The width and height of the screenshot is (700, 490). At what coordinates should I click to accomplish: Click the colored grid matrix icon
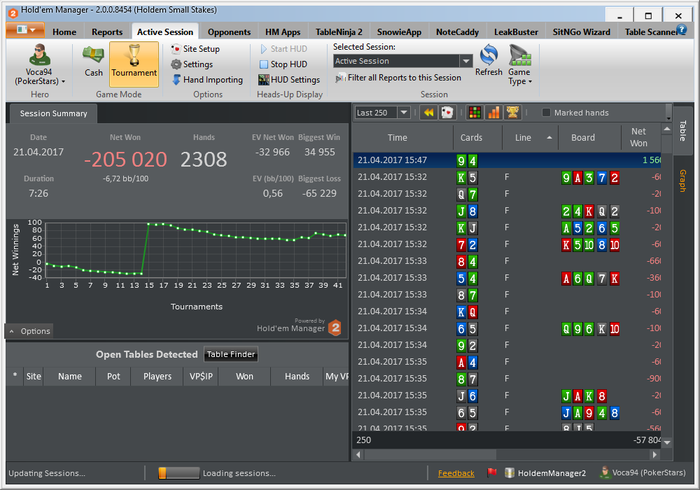(x=475, y=113)
